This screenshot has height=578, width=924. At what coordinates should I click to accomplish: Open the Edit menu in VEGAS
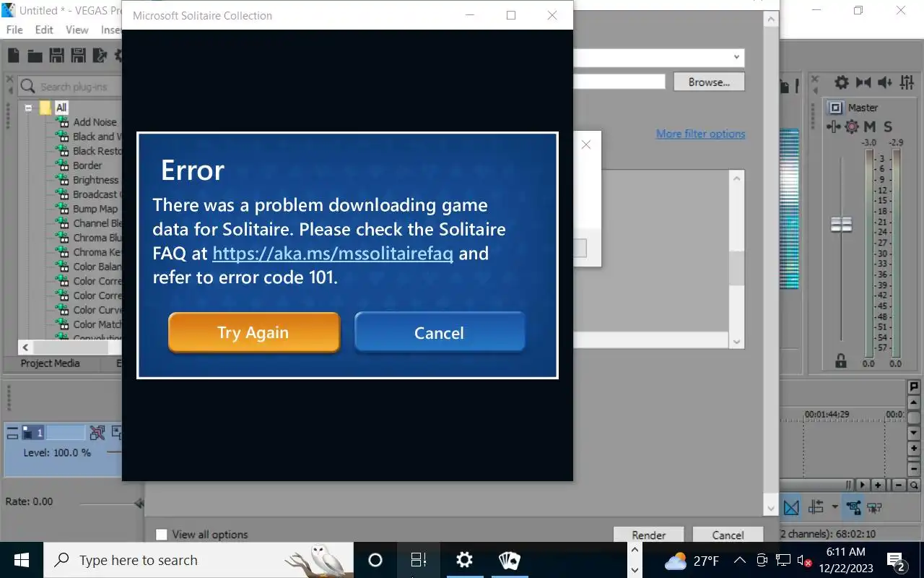coord(44,30)
